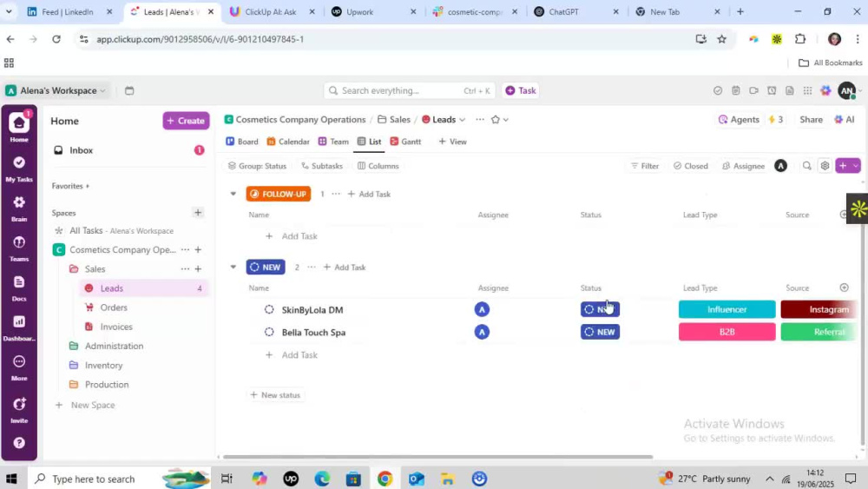Screen dimensions: 868x489
Task: Click the B2B lead type tag
Action: tap(727, 332)
